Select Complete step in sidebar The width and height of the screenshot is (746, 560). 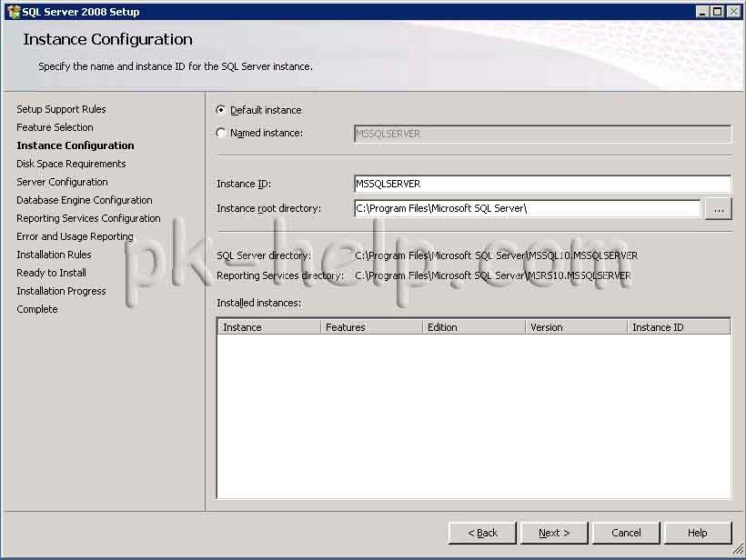pos(37,309)
